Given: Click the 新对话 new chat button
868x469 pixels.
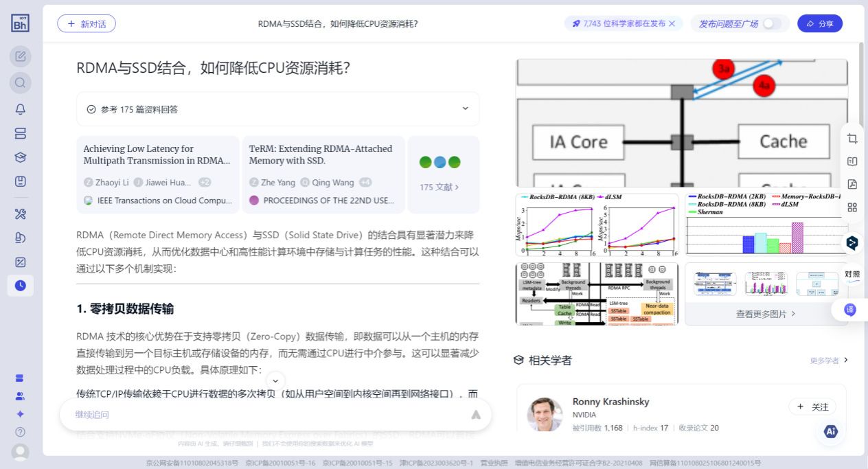Looking at the screenshot, I should 87,23.
